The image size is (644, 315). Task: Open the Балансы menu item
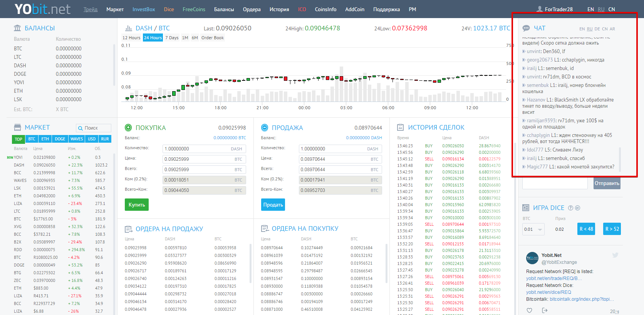click(224, 9)
